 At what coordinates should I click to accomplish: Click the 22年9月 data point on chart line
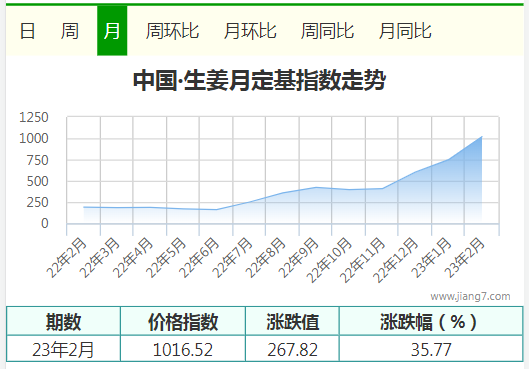(316, 187)
